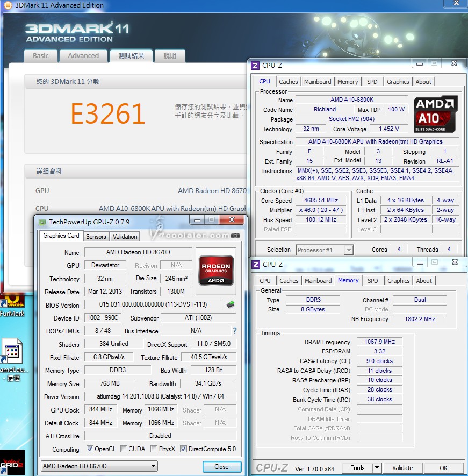Click the Release Date value "Mar 12, 2013"
Screen dimensions: 468x476
click(105, 292)
